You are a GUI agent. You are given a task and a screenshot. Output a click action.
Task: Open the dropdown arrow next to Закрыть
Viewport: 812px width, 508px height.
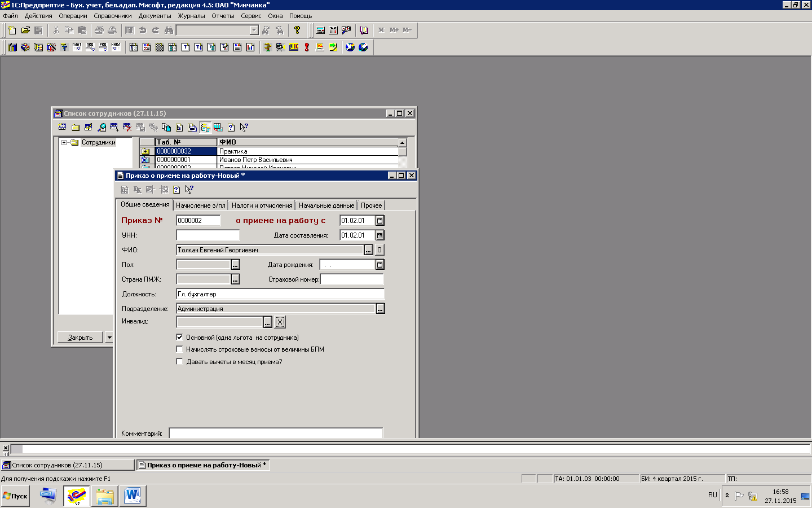click(109, 338)
